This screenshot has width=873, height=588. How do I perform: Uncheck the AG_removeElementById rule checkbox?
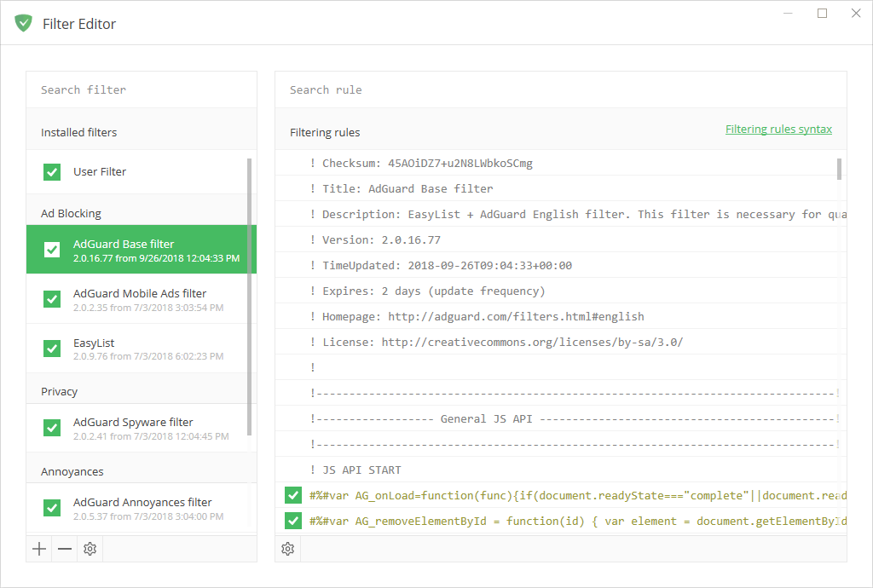coord(293,521)
